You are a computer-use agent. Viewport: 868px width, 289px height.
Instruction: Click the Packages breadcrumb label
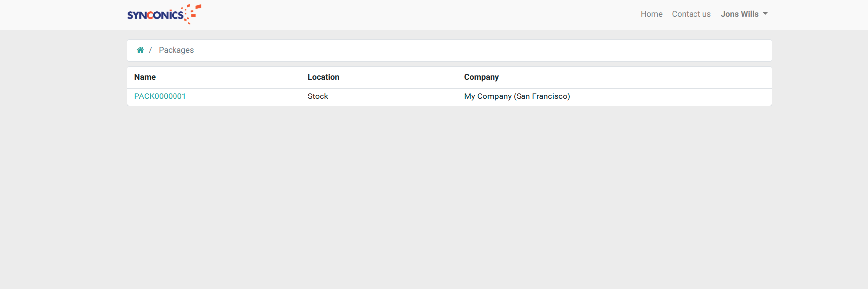176,50
